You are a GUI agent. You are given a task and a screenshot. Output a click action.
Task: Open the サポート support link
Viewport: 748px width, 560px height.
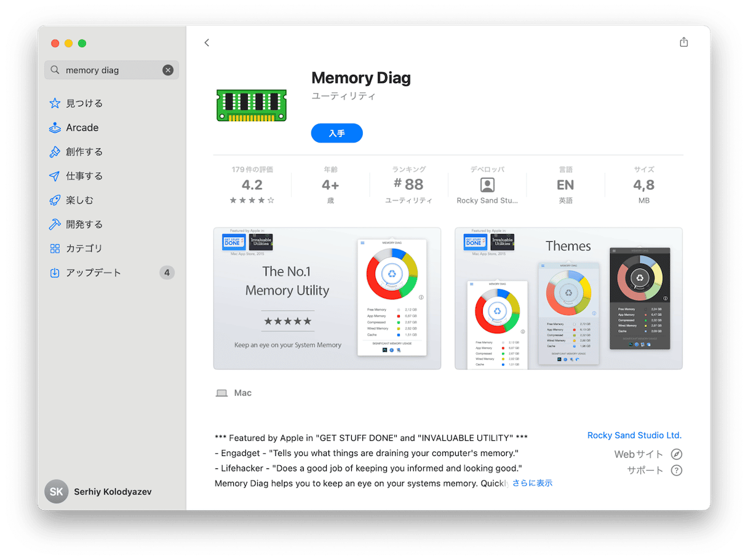point(645,470)
